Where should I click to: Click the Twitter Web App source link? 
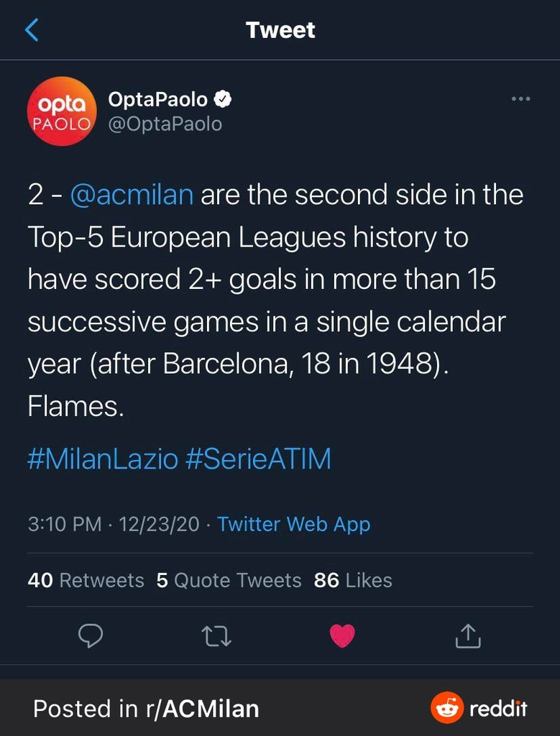point(293,524)
